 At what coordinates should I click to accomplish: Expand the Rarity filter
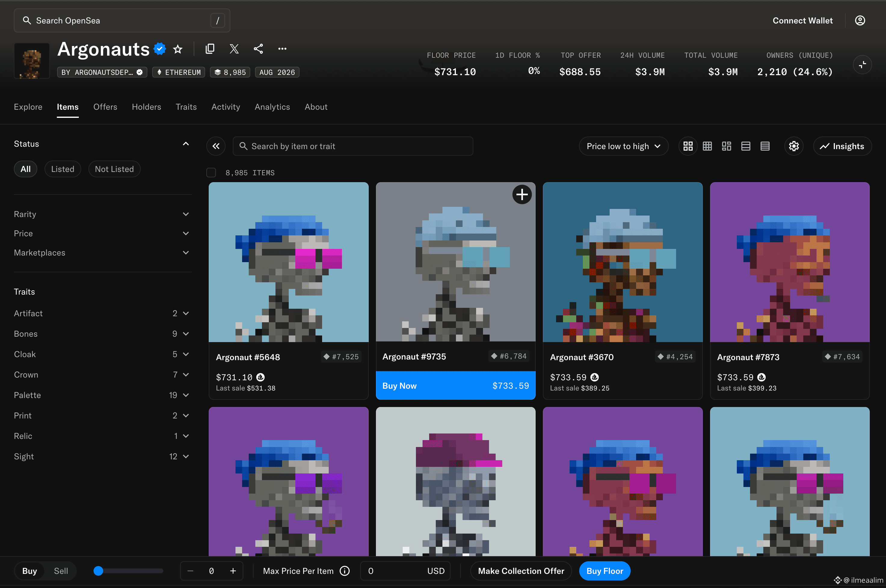point(101,214)
